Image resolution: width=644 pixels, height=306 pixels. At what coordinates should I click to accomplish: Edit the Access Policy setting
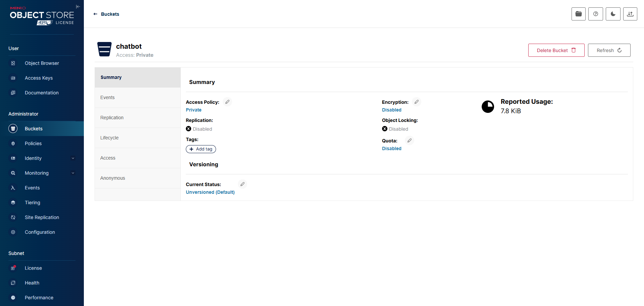click(227, 102)
